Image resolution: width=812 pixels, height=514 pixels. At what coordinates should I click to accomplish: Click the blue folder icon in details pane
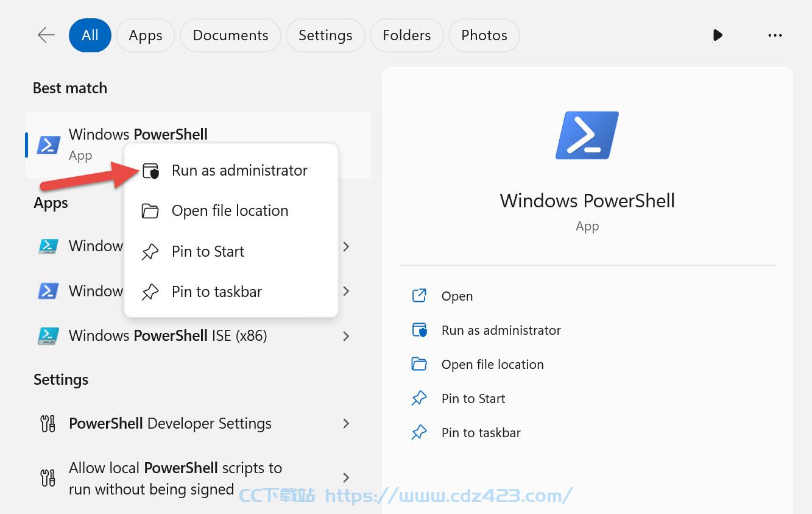(x=419, y=365)
